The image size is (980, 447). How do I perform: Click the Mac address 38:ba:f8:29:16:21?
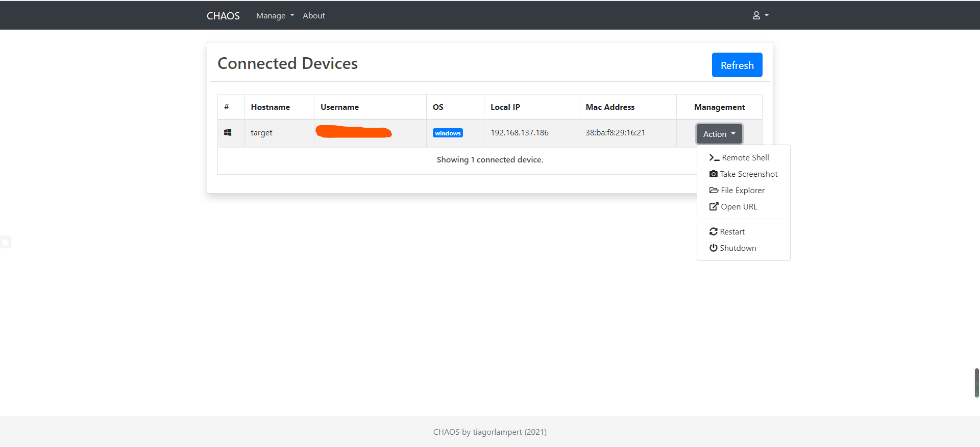[615, 133]
